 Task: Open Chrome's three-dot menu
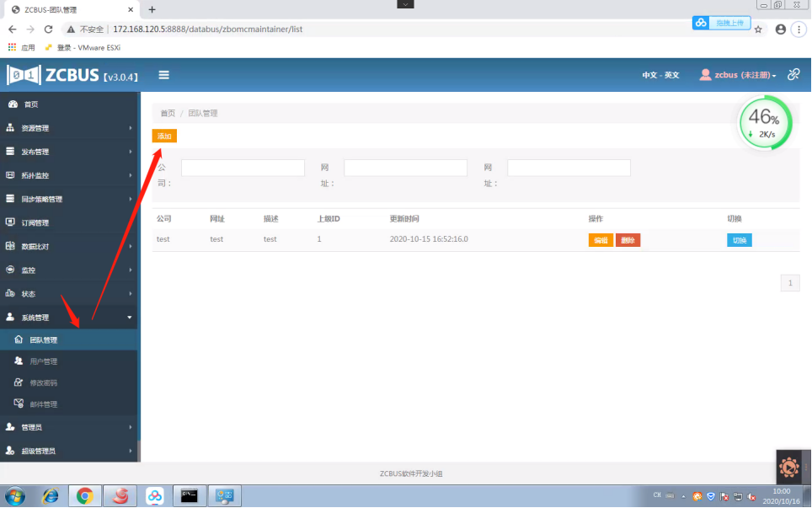[798, 29]
